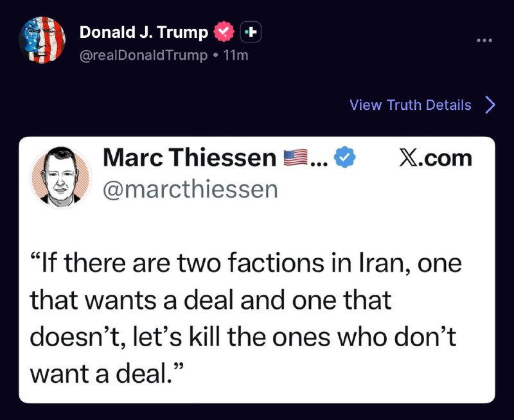Click the @marcthiessen handle

pos(190,189)
